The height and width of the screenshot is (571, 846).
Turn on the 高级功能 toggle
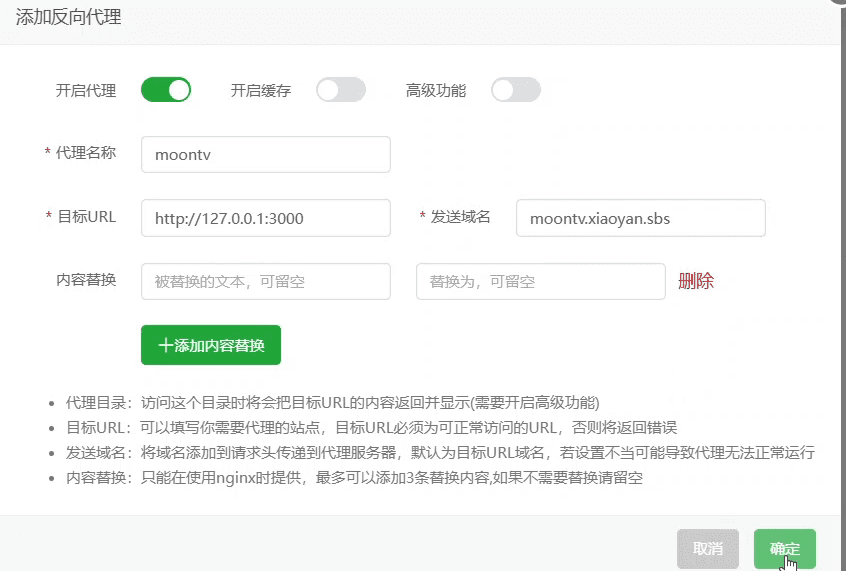pos(516,90)
